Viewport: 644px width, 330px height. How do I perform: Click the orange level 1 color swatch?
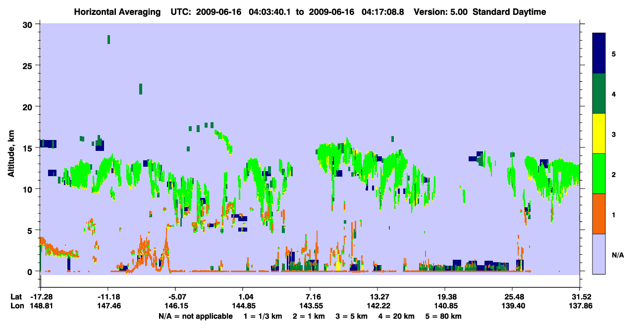(x=599, y=214)
